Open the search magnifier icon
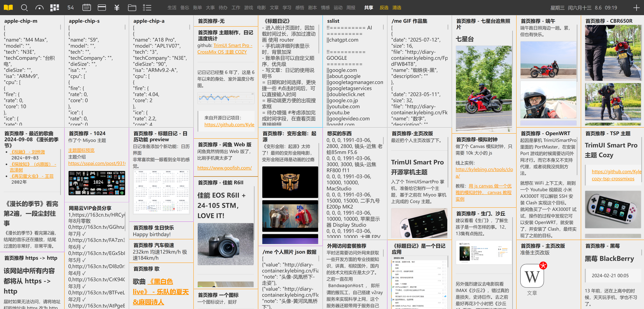Screen dimensions: 644x309 (24, 8)
